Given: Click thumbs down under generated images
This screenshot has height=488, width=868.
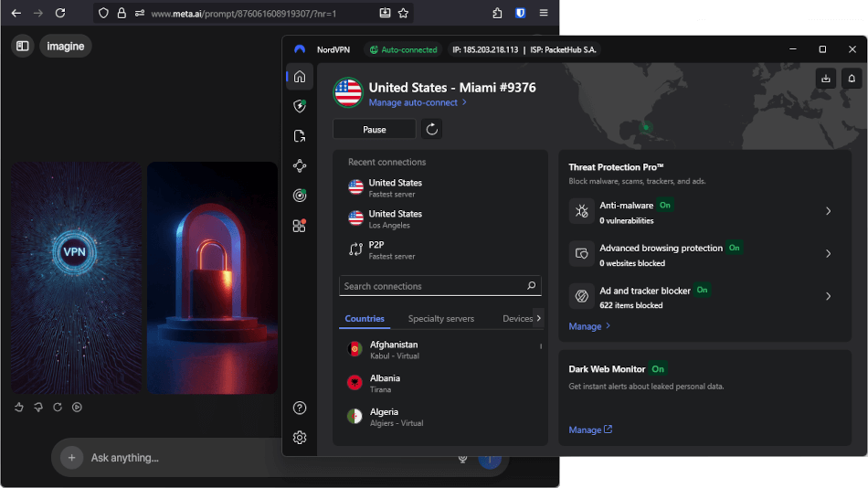Looking at the screenshot, I should tap(38, 408).
